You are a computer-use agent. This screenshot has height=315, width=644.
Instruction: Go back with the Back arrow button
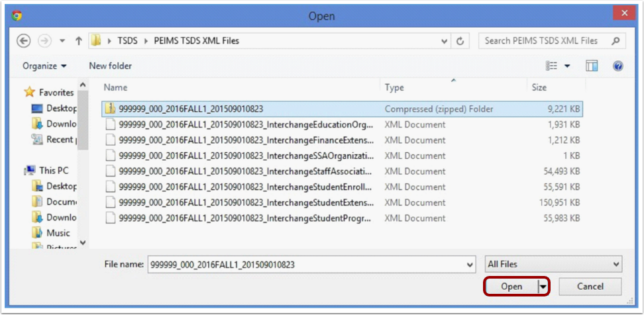coord(23,41)
